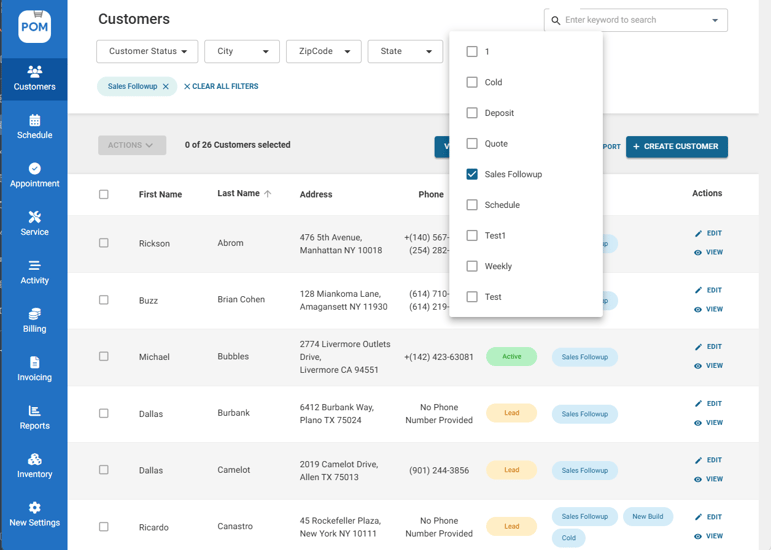Uncheck the Sales Followup option

(472, 174)
